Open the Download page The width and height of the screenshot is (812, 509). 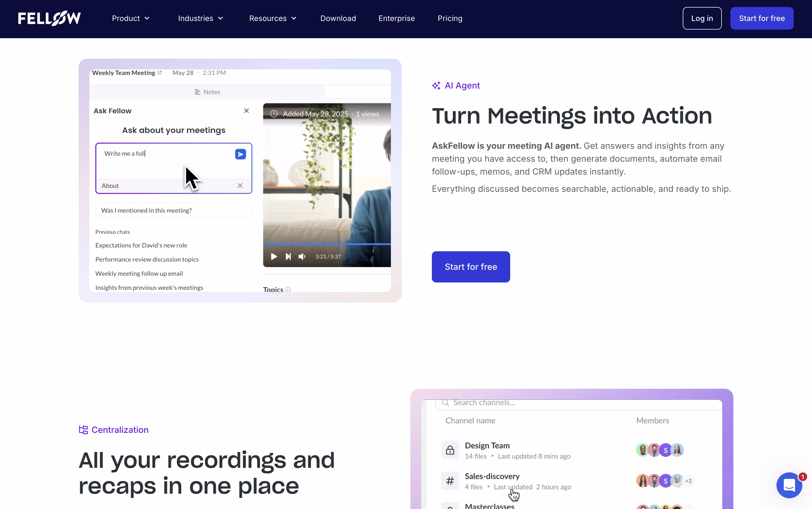[338, 19]
